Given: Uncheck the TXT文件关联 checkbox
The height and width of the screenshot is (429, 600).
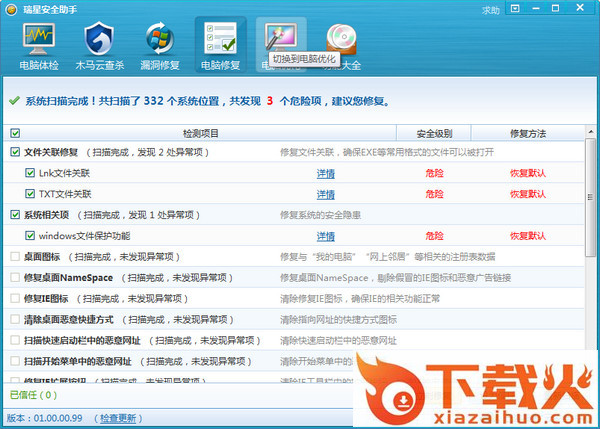Looking at the screenshot, I should click(x=30, y=194).
